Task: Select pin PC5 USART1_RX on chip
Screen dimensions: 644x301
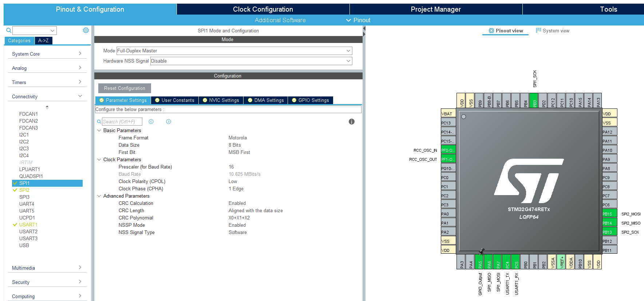Action: point(516,262)
